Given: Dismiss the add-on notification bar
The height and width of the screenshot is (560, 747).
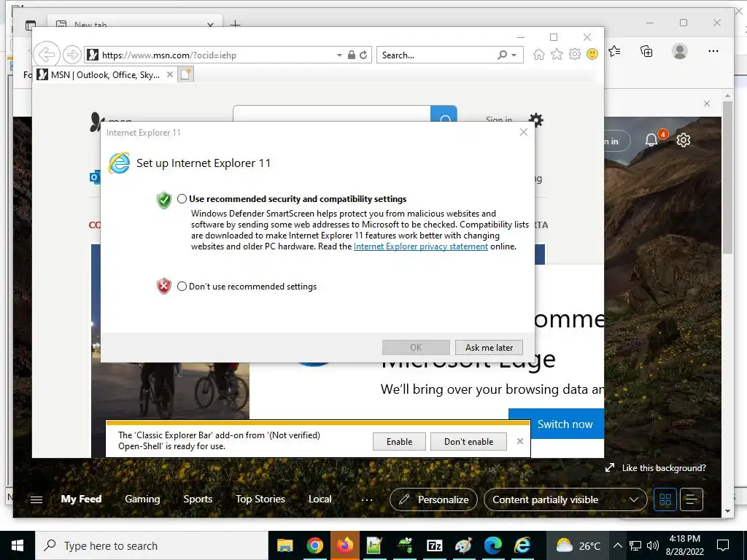Looking at the screenshot, I should (519, 441).
